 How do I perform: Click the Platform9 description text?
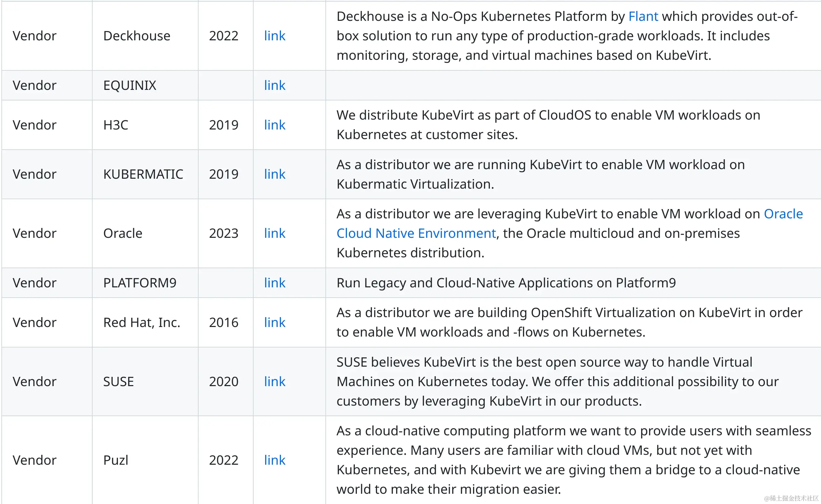tap(506, 283)
